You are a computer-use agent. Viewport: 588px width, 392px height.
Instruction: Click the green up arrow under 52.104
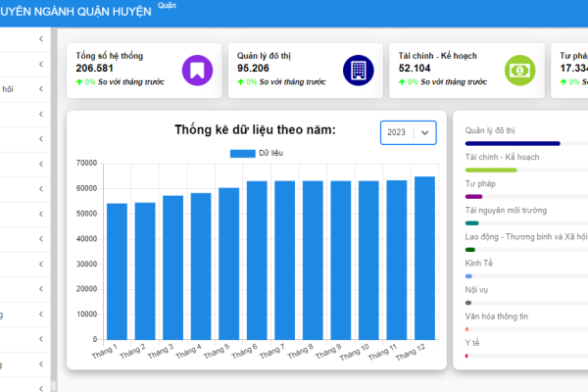pyautogui.click(x=402, y=82)
